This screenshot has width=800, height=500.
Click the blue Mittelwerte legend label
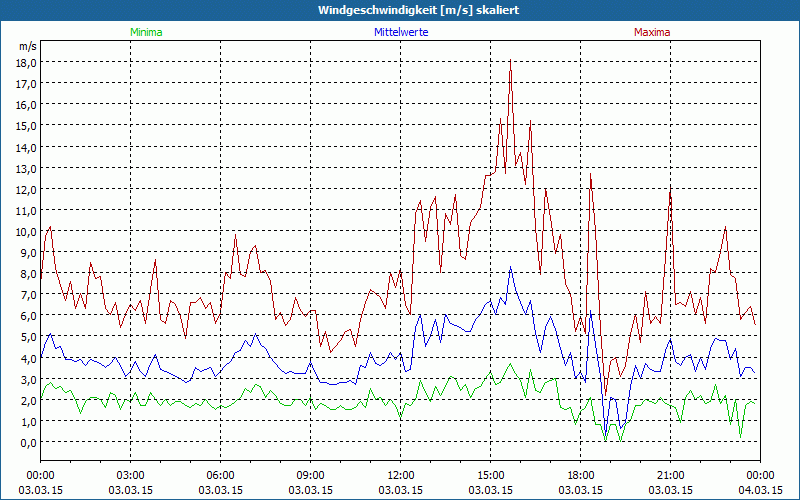click(400, 32)
